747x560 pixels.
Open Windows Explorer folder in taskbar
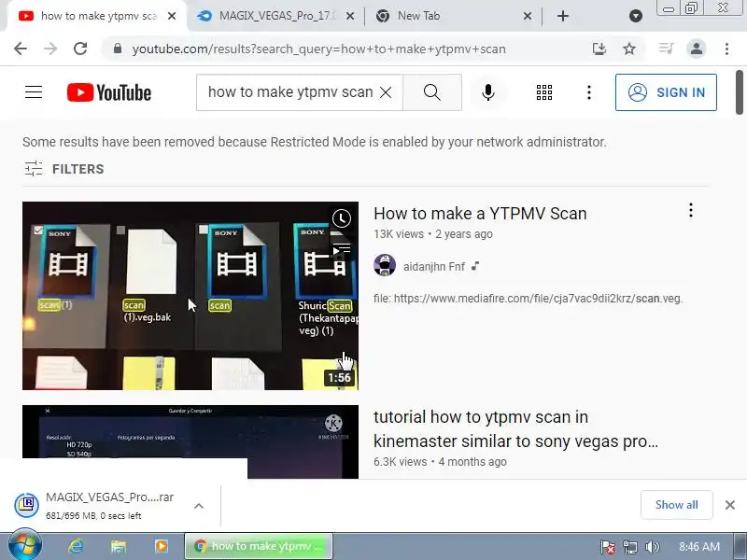(119, 546)
